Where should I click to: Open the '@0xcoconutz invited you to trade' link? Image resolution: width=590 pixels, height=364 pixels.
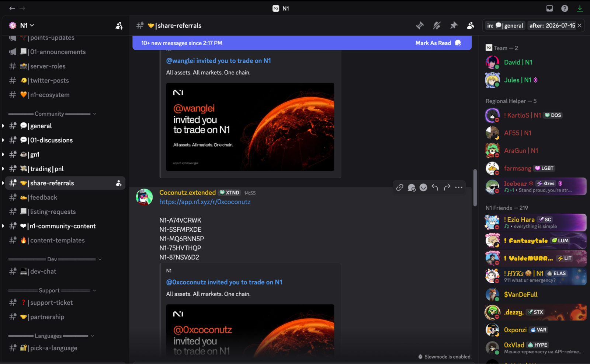224,282
